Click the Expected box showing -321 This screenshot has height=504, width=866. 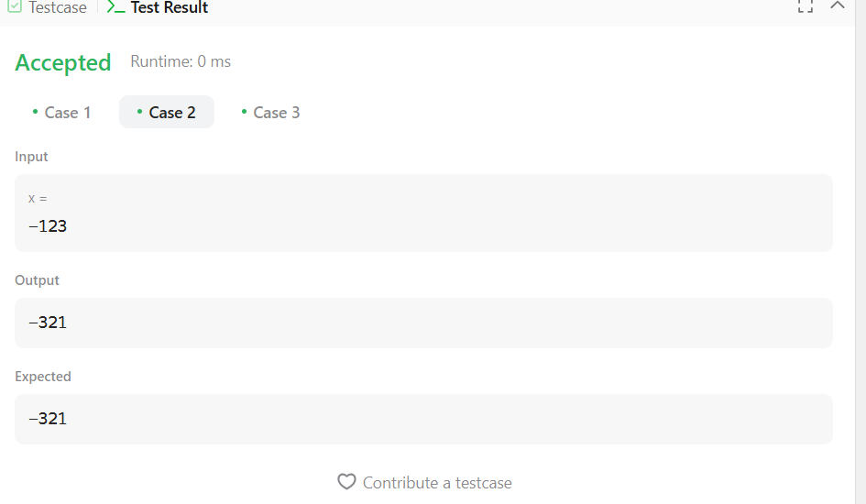(x=423, y=419)
